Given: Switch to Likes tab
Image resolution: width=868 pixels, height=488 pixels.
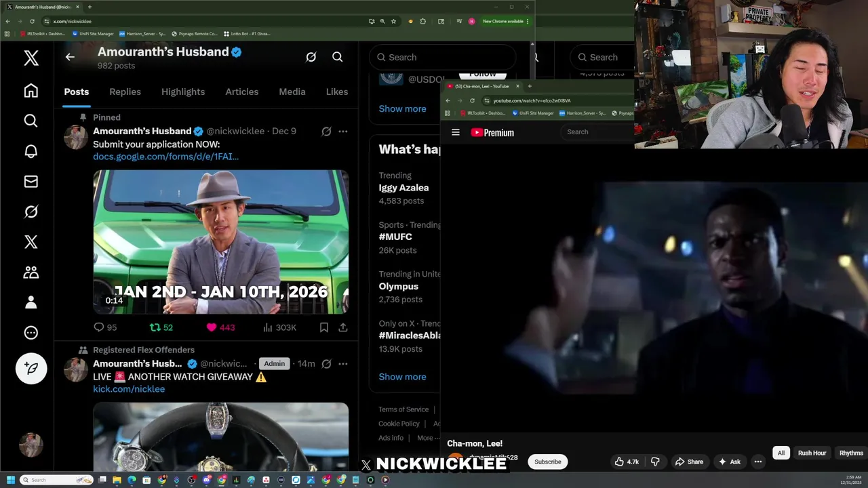Looking at the screenshot, I should pyautogui.click(x=337, y=91).
